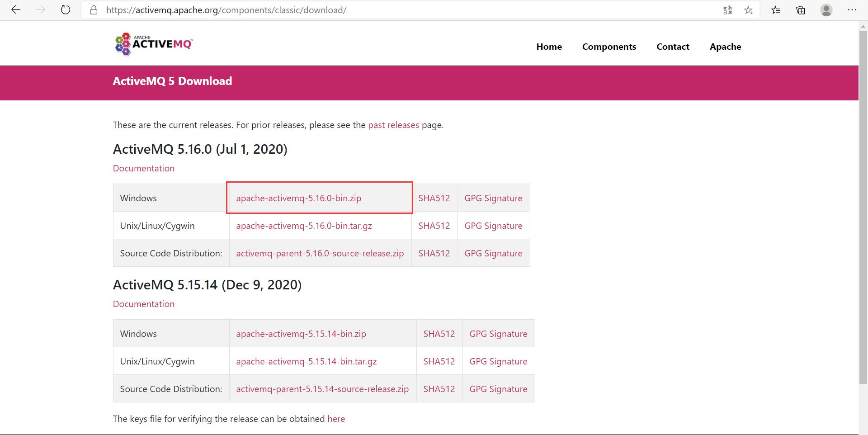Open GPG Signature for 5.16.0 tar.gz
Screen dimensions: 868x435
point(493,226)
